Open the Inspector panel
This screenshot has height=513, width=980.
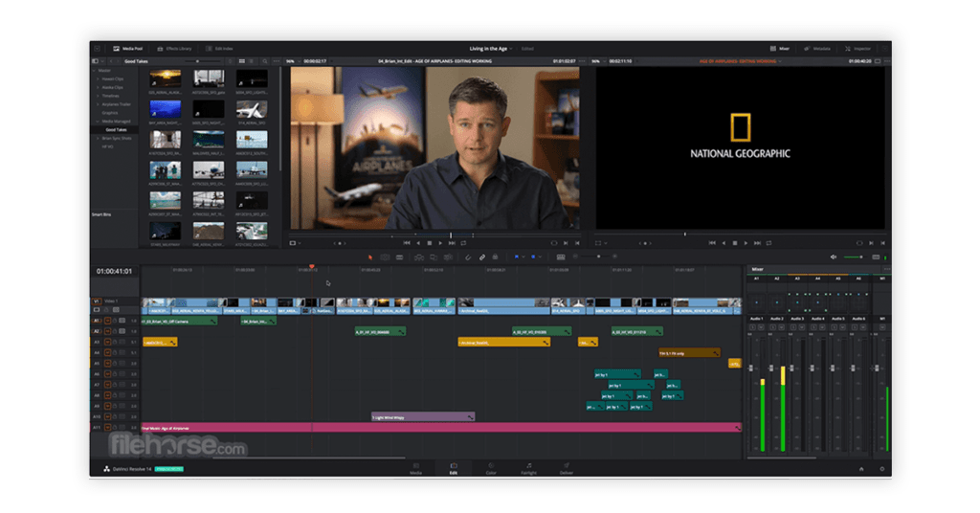[857, 49]
